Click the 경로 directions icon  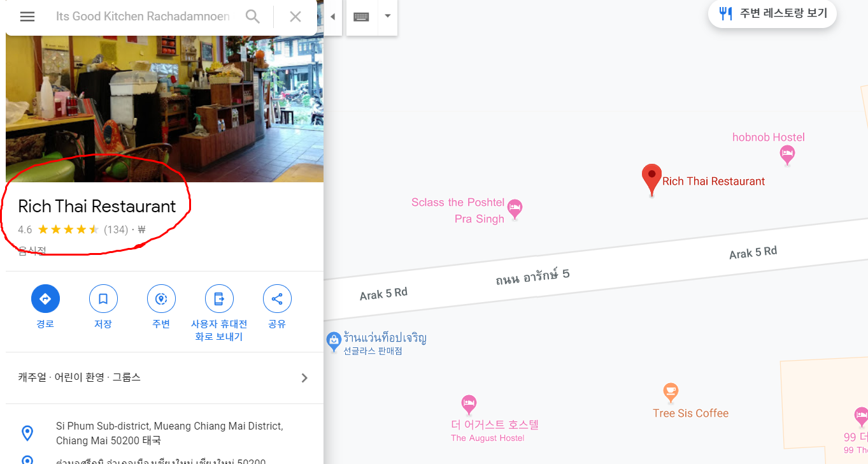(45, 298)
